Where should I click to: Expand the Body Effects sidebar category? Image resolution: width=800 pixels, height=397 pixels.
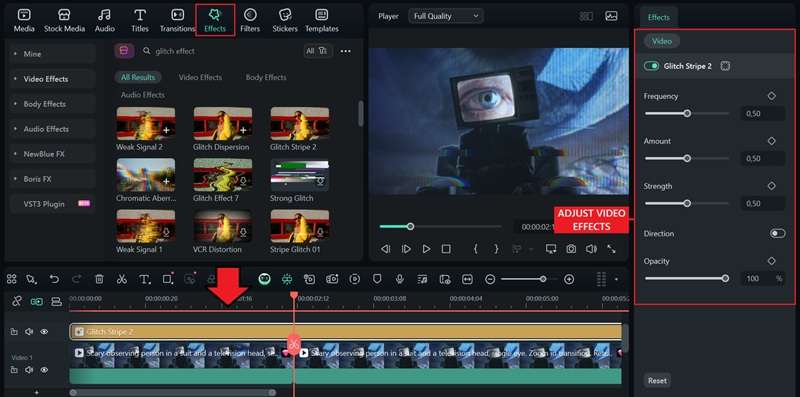(53, 104)
